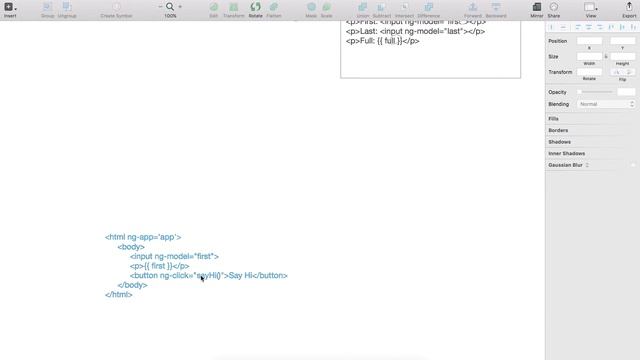640x360 pixels.
Task: Click the Inner Shadows section header
Action: [567, 153]
